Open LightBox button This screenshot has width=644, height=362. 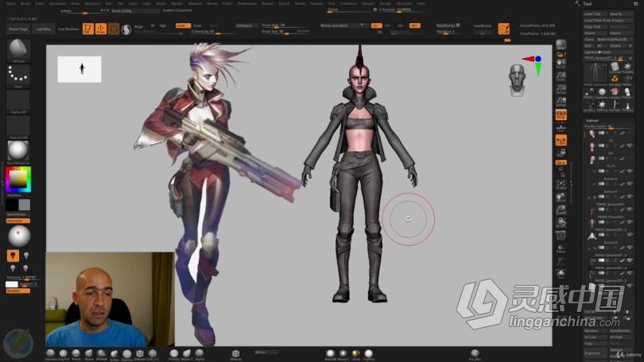coord(43,29)
